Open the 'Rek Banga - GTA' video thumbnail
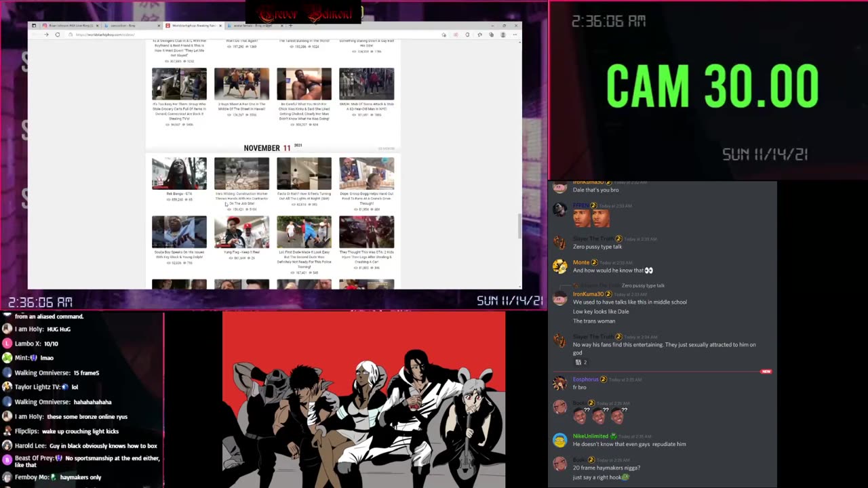The image size is (868, 488). pyautogui.click(x=179, y=174)
